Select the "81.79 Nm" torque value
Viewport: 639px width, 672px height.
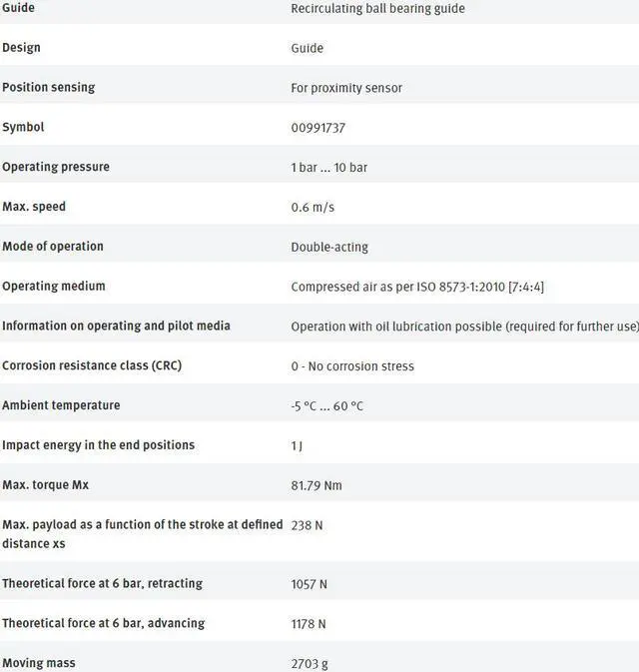pos(316,486)
